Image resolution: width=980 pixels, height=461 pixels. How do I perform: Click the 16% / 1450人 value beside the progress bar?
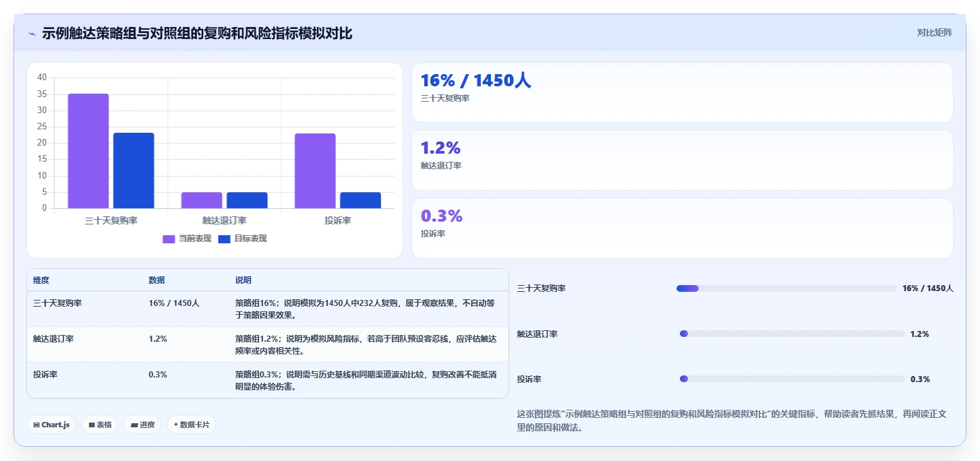pyautogui.click(x=928, y=288)
